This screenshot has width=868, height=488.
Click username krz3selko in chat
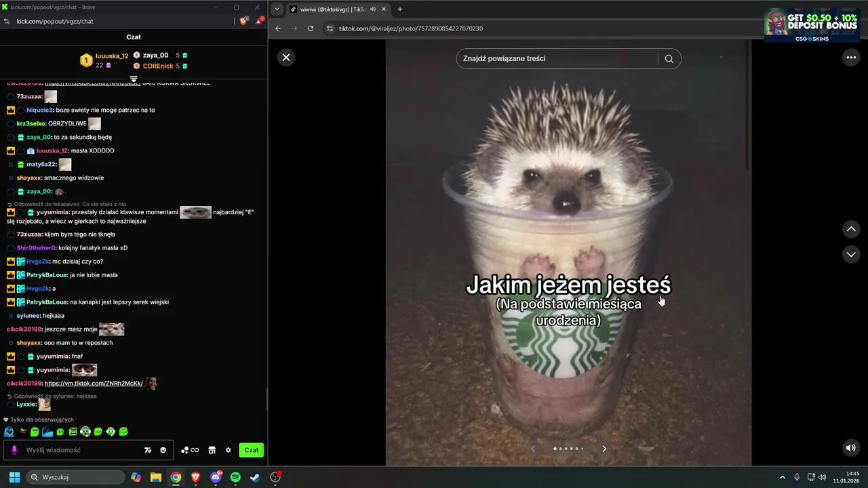coord(31,123)
